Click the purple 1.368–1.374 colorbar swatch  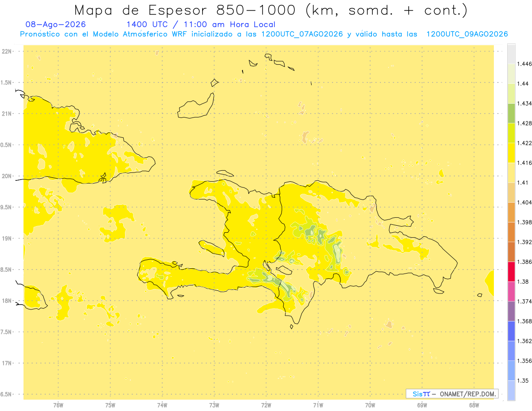pyautogui.click(x=511, y=311)
